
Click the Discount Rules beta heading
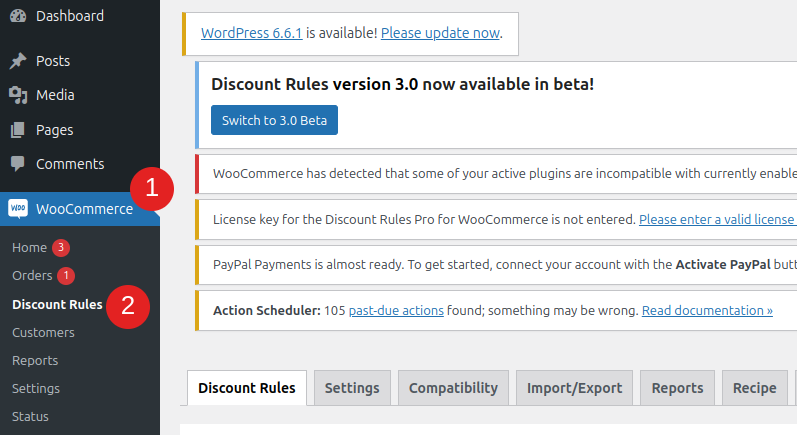[x=403, y=84]
